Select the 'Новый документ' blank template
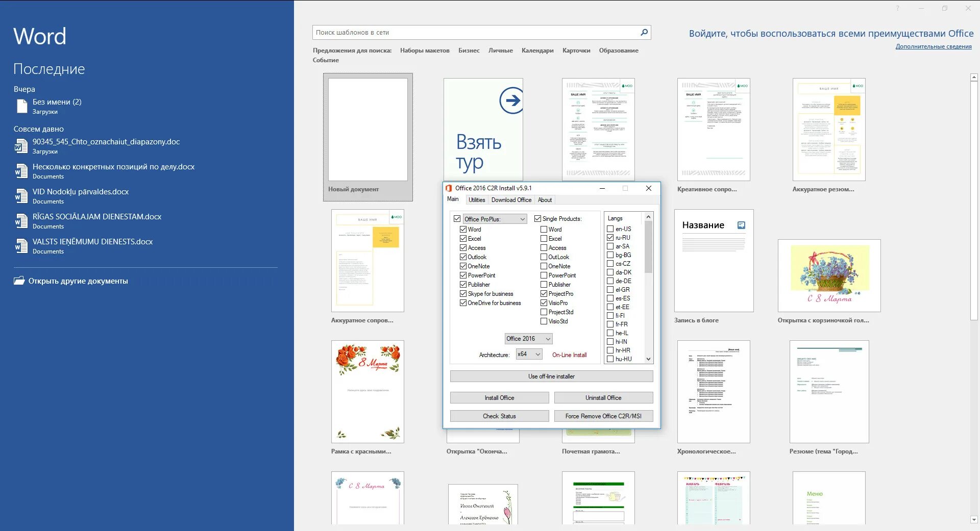Screen dimensions: 980x531 [367, 137]
